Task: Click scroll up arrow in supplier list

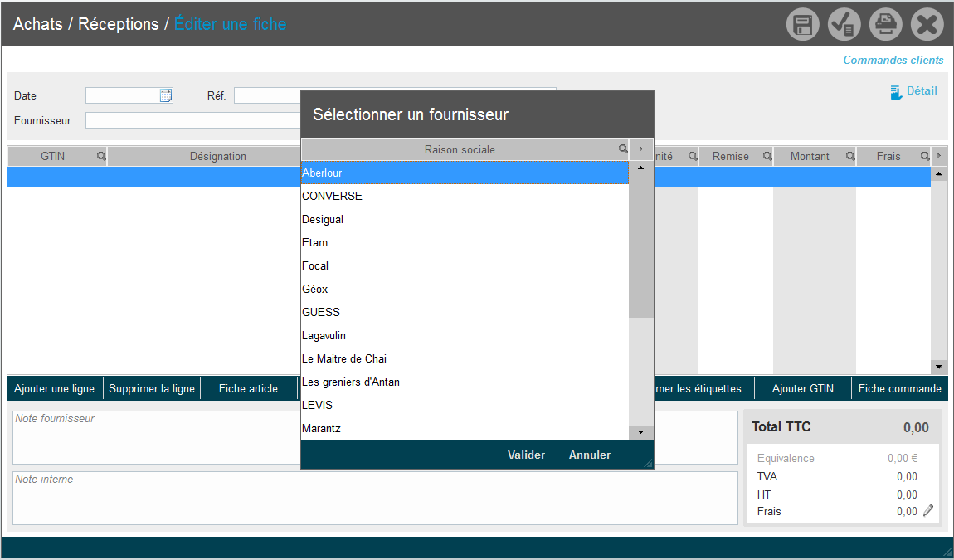Action: [640, 168]
